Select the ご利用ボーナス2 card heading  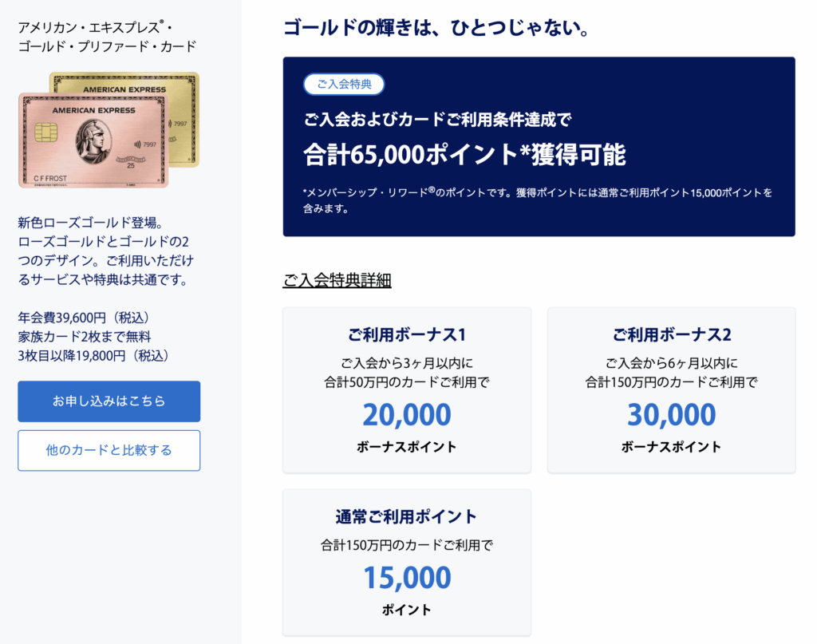[x=671, y=334]
